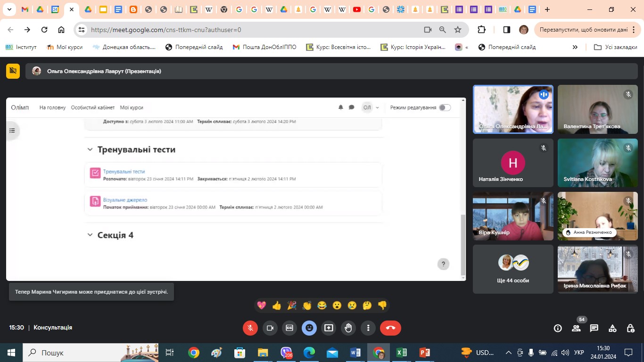Screen dimensions: 644x362
Task: Click the present now button
Action: click(x=329, y=328)
